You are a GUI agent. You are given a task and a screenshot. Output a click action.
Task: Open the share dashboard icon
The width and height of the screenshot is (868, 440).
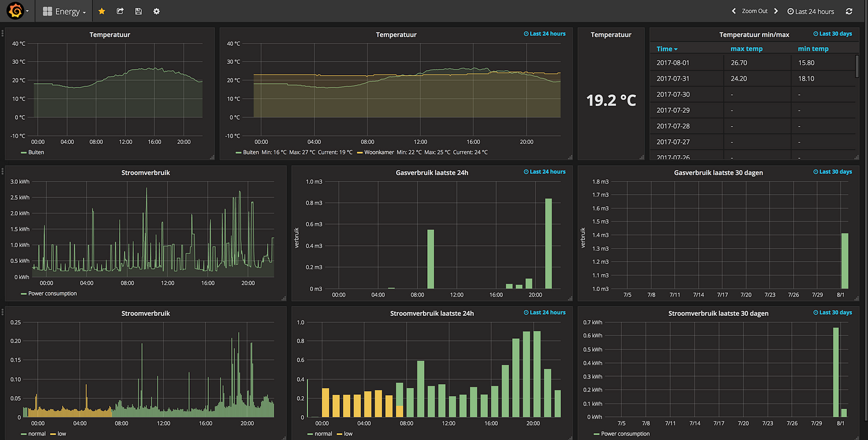(120, 11)
